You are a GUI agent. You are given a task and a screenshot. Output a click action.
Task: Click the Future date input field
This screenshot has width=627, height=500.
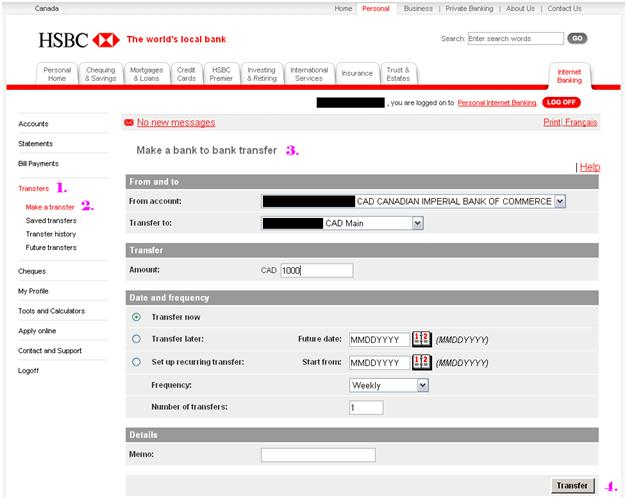pyautogui.click(x=379, y=340)
